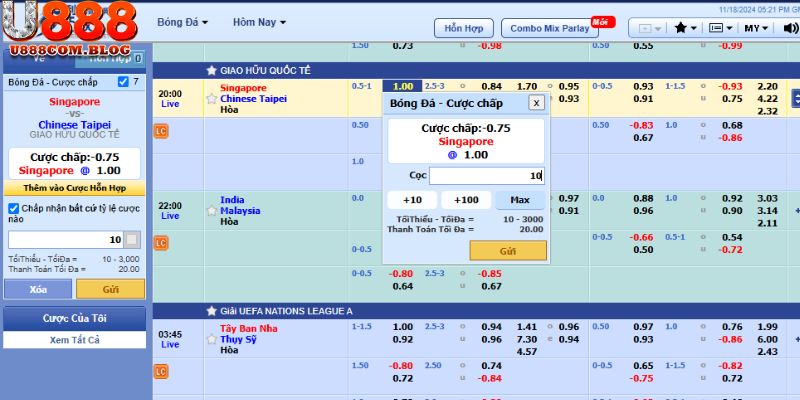
Task: Click the Xem Tất Cả link
Action: click(x=74, y=340)
